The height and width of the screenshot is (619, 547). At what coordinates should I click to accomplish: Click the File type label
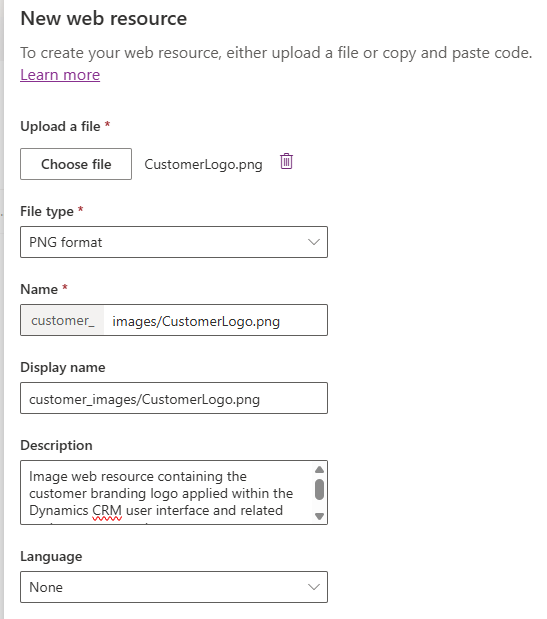pyautogui.click(x=47, y=211)
